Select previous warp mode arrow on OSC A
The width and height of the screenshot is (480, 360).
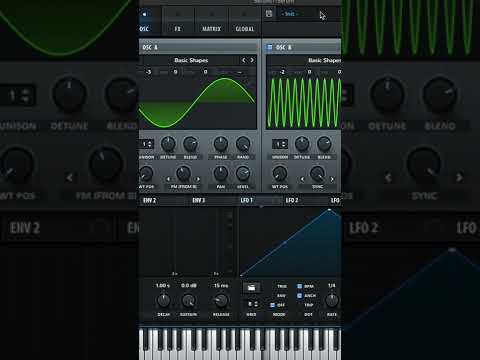click(x=168, y=179)
